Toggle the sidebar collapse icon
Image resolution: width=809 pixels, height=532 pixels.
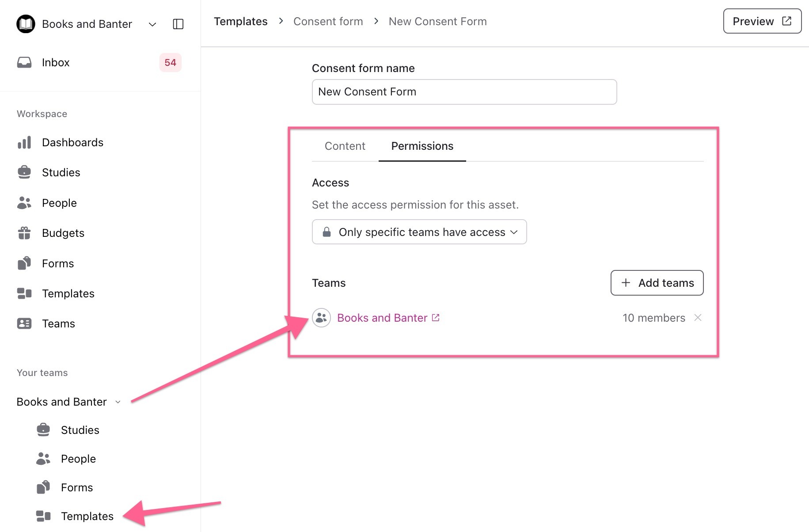[178, 24]
